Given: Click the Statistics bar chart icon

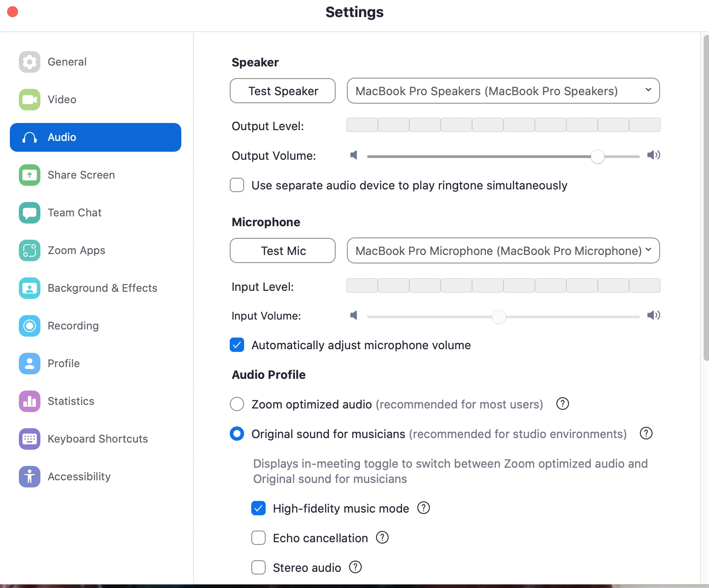Looking at the screenshot, I should click(x=30, y=401).
